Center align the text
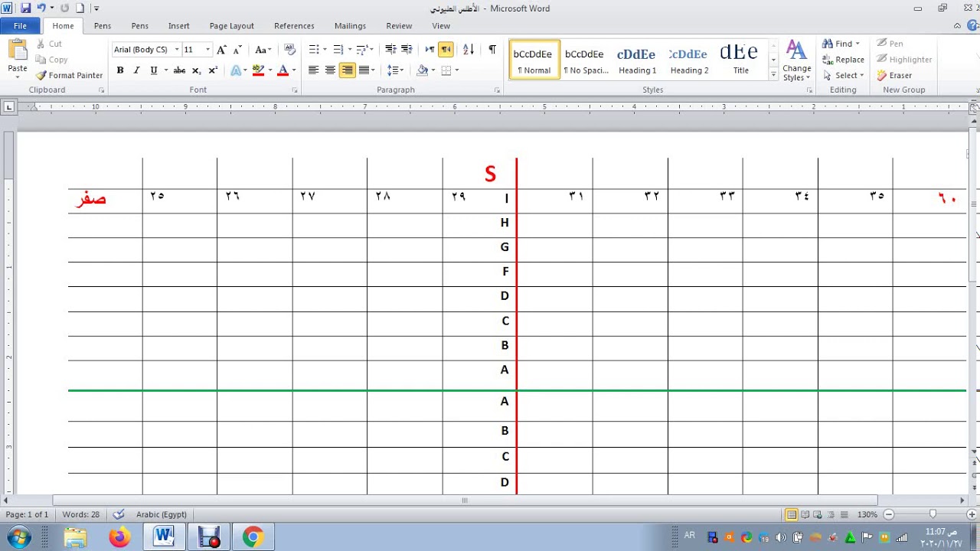The width and height of the screenshot is (980, 551). pos(330,70)
